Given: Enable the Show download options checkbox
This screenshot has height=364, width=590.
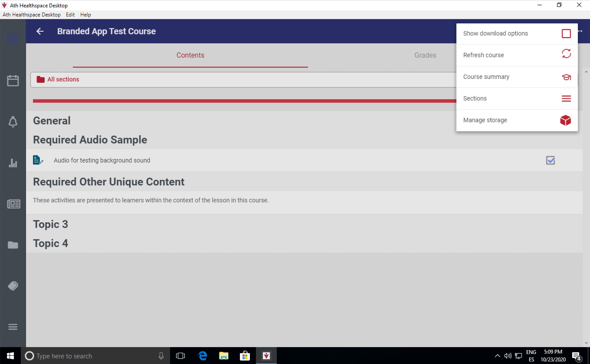Looking at the screenshot, I should coord(566,33).
